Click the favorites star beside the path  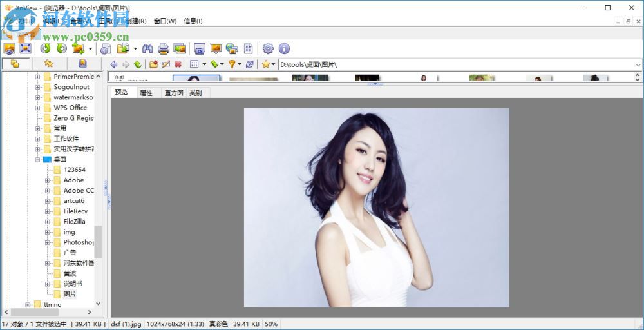266,64
